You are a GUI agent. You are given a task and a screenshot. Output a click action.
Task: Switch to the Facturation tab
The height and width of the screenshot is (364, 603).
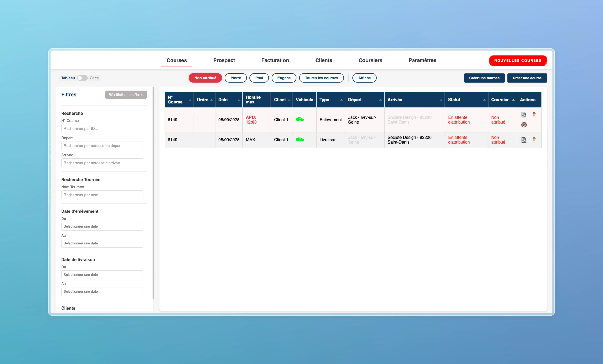(x=275, y=60)
